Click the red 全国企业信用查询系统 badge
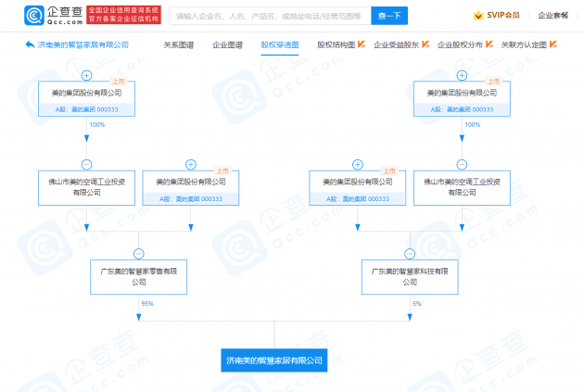 pyautogui.click(x=123, y=15)
